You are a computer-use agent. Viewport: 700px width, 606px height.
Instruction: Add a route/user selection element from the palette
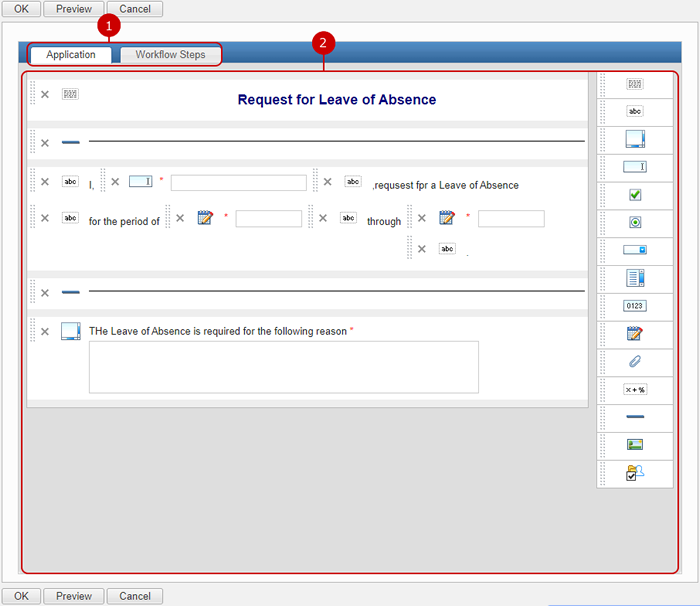click(635, 472)
